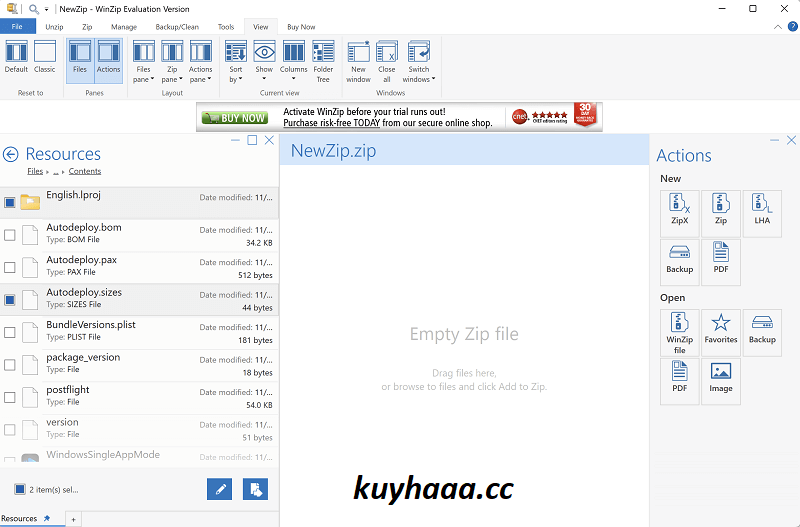The height and width of the screenshot is (527, 800).
Task: Check the version file checkbox
Action: click(10, 430)
